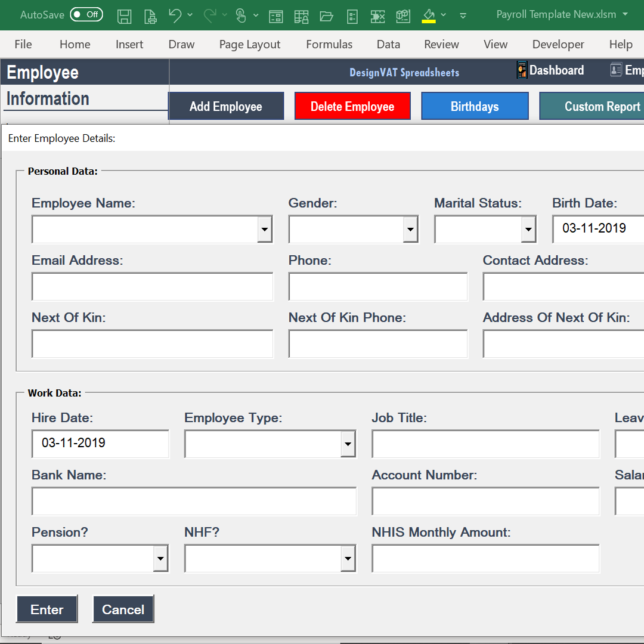The height and width of the screenshot is (644, 644).
Task: Expand the Gender dropdown
Action: (410, 229)
